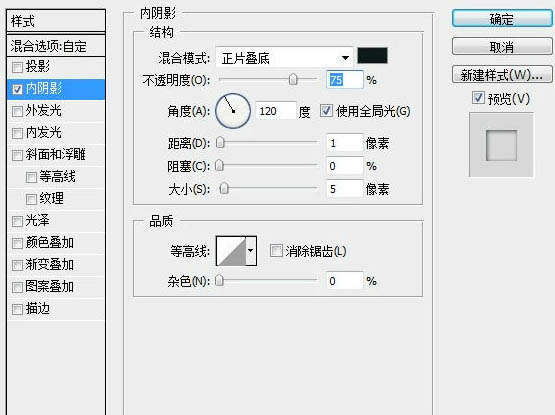Viewport: 555px width, 415px height.
Task: Open the 混合模式 blend mode dropdown
Action: (x=284, y=57)
